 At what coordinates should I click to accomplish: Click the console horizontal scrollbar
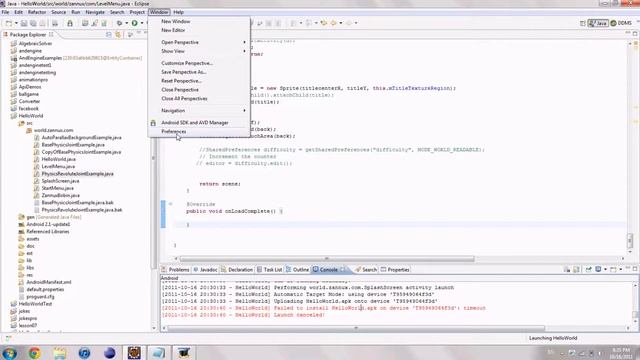[356, 328]
